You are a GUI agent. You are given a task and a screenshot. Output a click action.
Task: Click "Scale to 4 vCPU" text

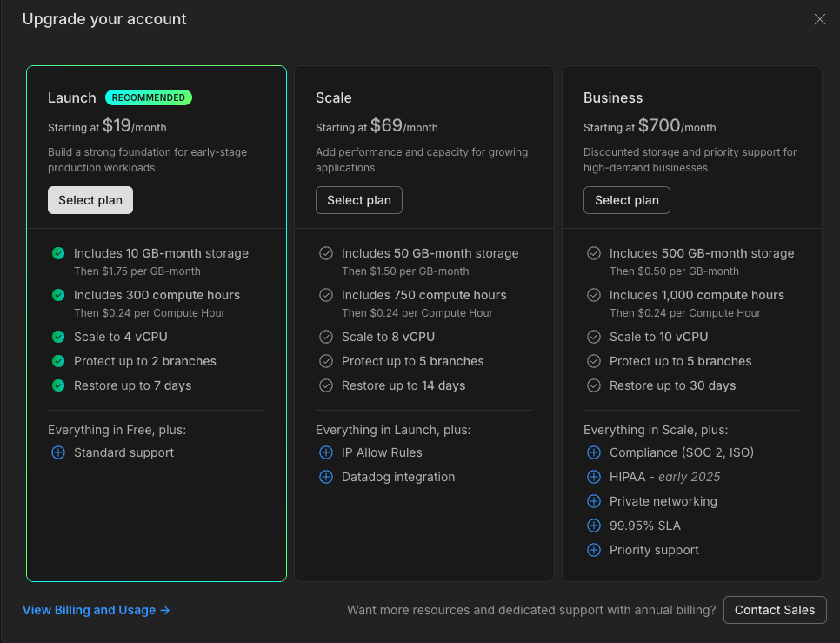click(121, 337)
